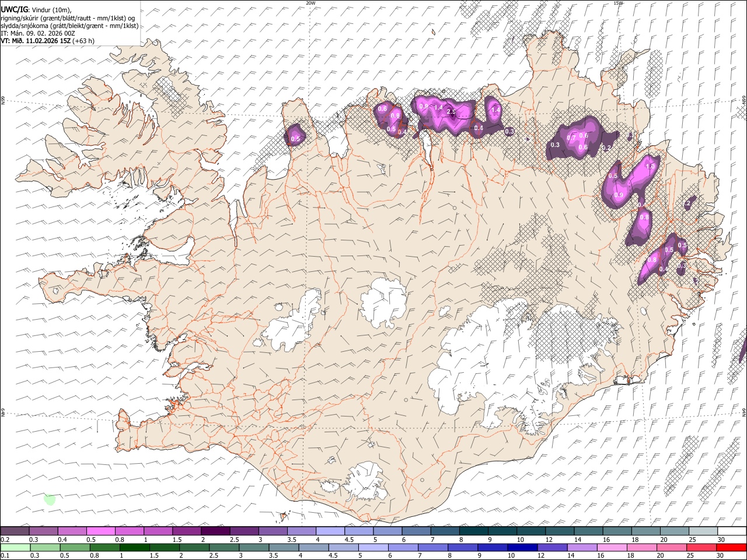Pick the snow scale swatch starting at 4
The height and width of the screenshot is (560, 747).
tap(330, 531)
